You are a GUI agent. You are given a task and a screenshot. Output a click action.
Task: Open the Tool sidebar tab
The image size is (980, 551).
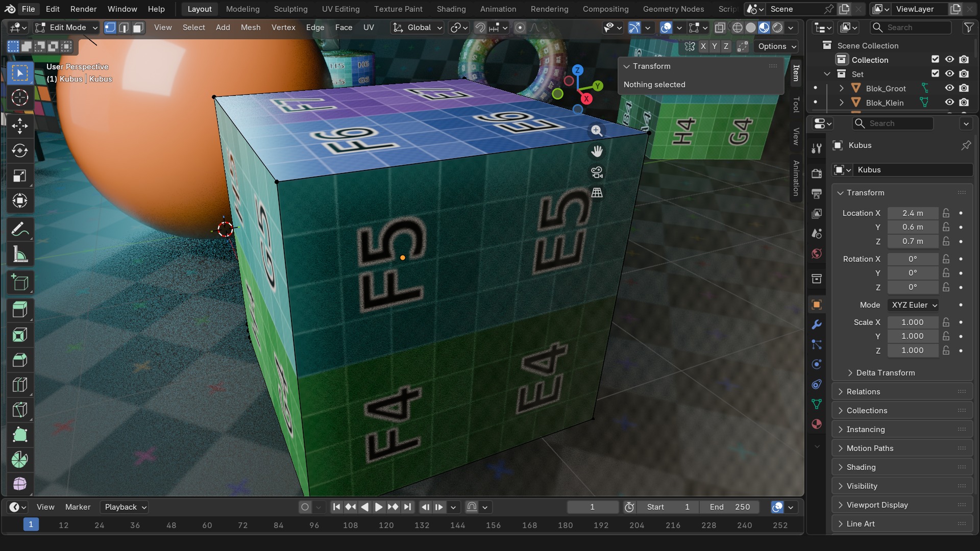click(796, 105)
